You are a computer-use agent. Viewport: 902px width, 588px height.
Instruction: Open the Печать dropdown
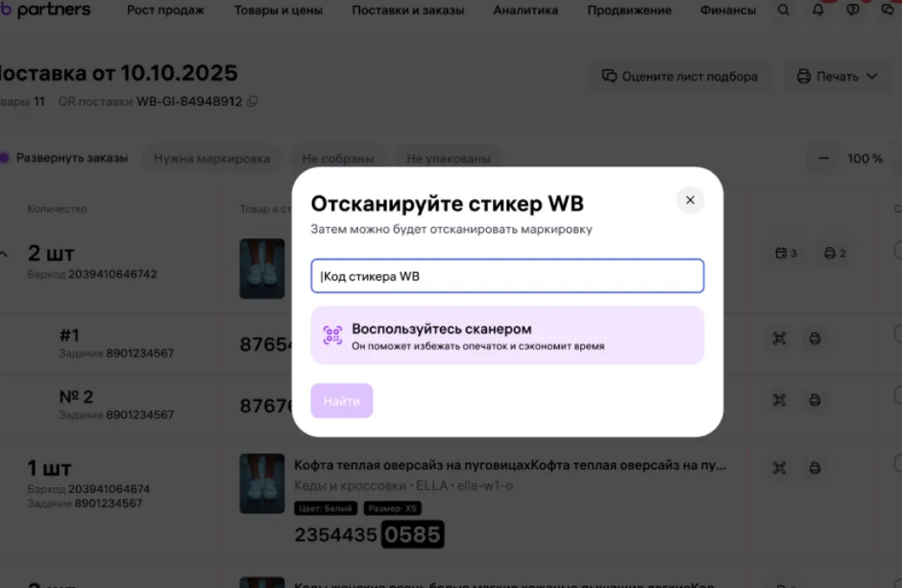tap(835, 76)
